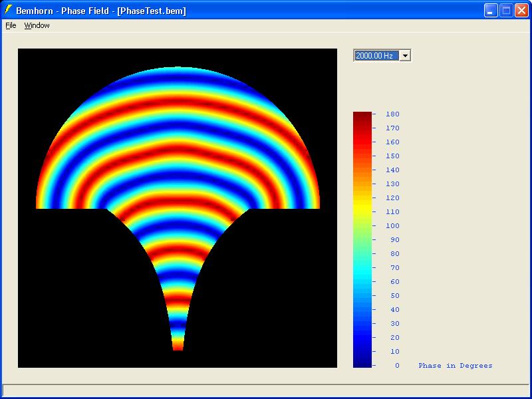Close the Bemhorn window

pos(521,11)
